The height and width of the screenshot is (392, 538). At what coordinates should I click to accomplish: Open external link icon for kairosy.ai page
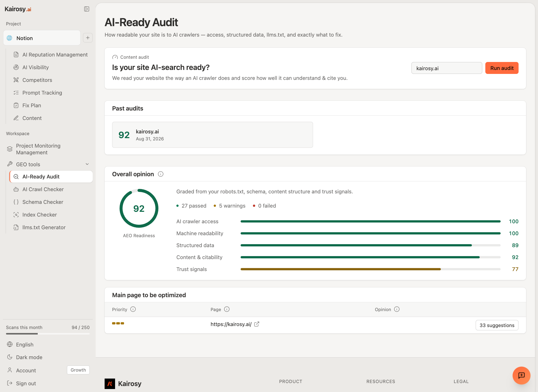pos(257,324)
